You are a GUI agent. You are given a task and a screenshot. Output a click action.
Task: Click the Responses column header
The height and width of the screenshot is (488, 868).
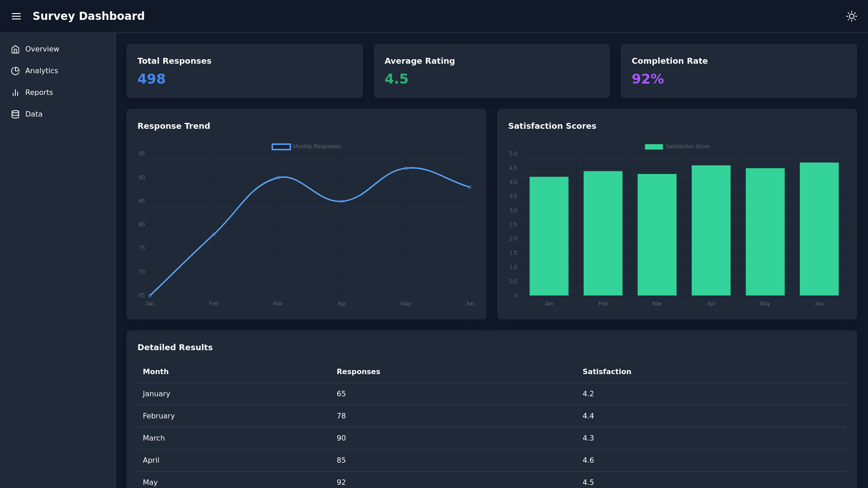pyautogui.click(x=358, y=371)
